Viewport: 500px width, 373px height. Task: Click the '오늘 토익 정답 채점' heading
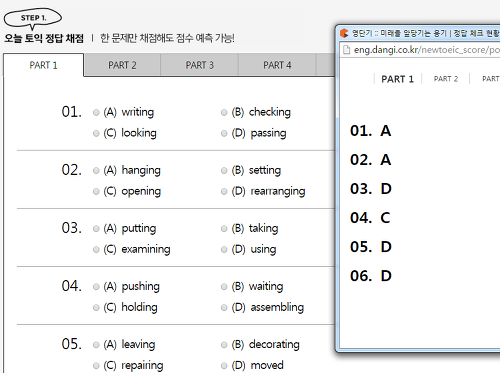point(44,38)
